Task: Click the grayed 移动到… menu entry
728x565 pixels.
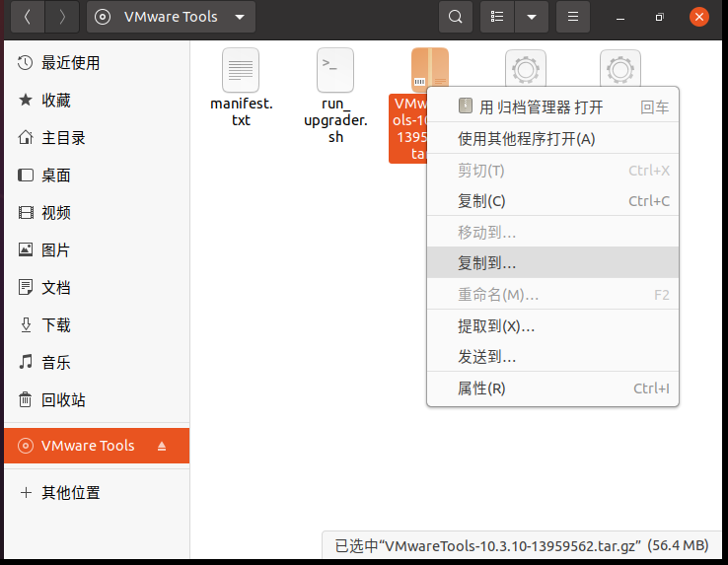Action: coord(552,232)
